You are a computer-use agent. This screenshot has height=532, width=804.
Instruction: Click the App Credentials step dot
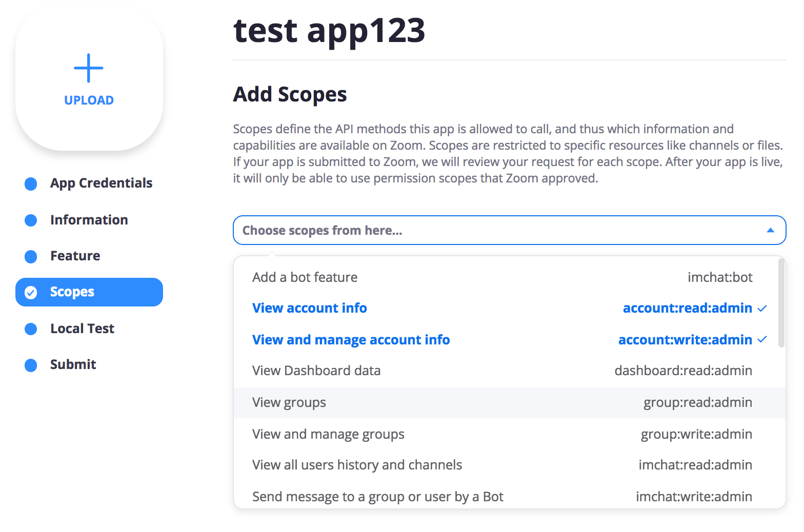[31, 183]
